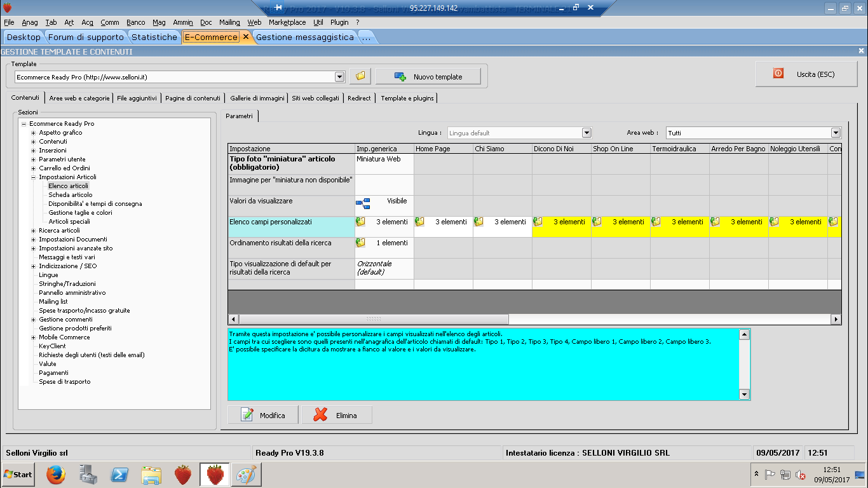
Task: Click the Ordinamento risultati della ricerca list icon
Action: point(361,243)
